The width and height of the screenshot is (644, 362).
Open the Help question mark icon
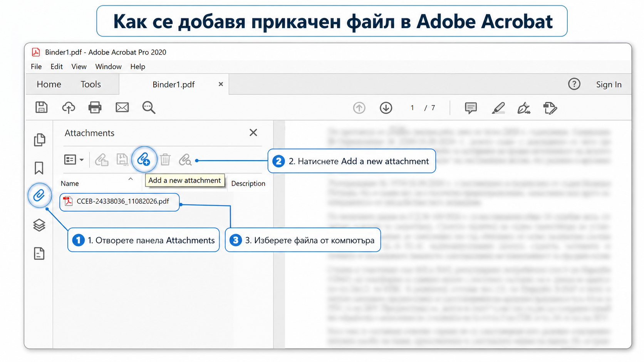(574, 84)
